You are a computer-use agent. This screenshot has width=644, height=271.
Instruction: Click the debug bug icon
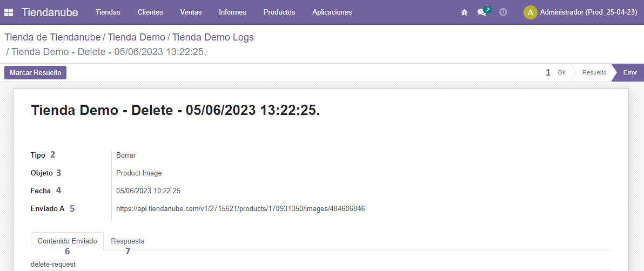(x=464, y=12)
